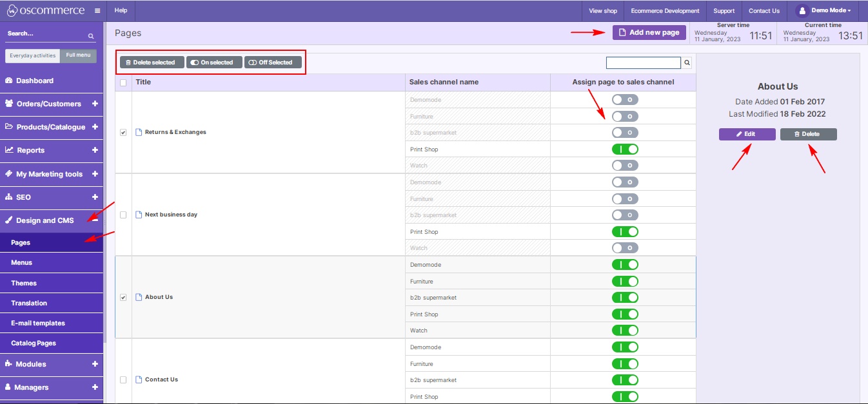Click the sidebar search magnifier icon

tap(91, 36)
